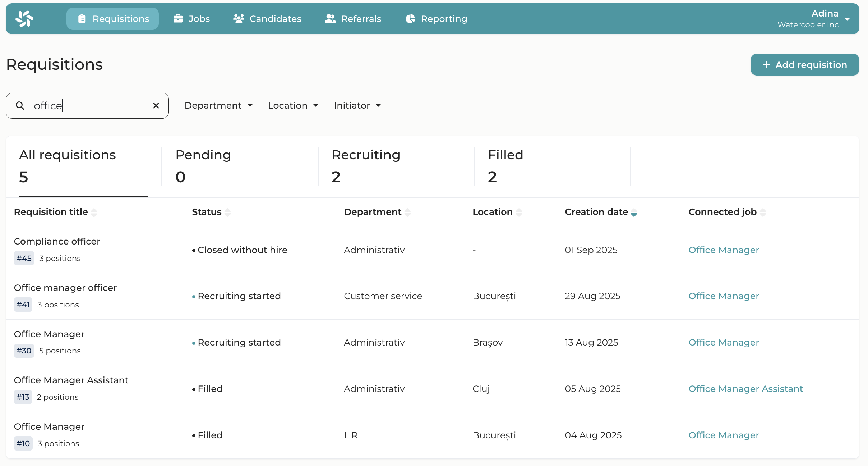This screenshot has width=868, height=466.
Task: Switch to the Recruiting tab
Action: [x=366, y=166]
